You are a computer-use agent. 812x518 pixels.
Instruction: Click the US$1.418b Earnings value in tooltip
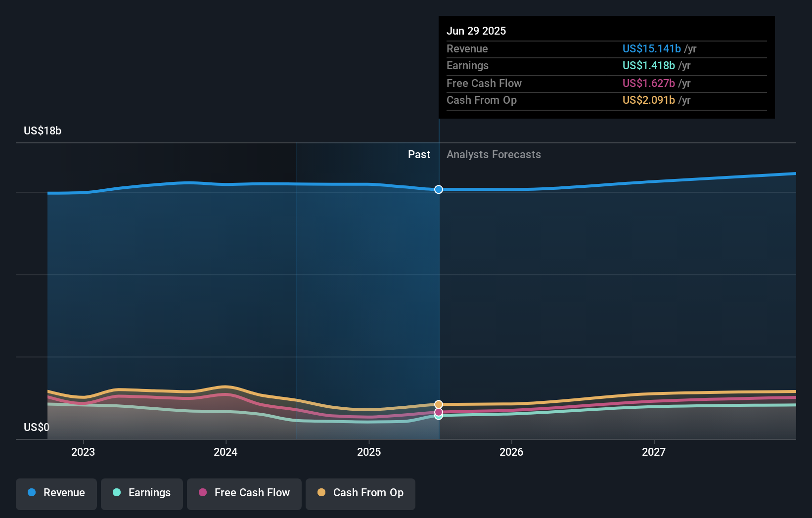pos(648,65)
